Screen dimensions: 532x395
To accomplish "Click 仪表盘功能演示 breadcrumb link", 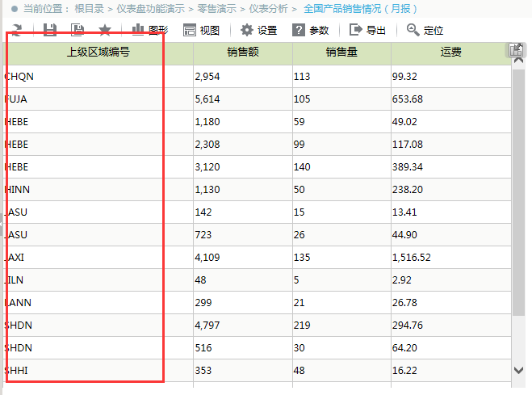I will [x=151, y=9].
